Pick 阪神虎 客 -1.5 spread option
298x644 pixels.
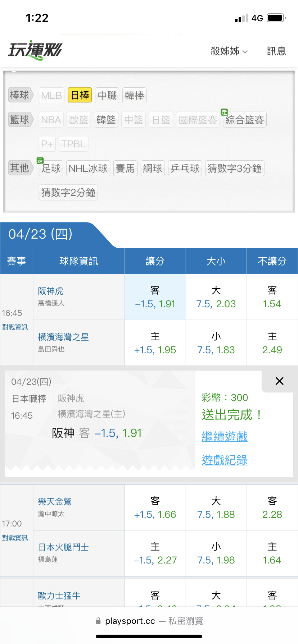coord(155,297)
